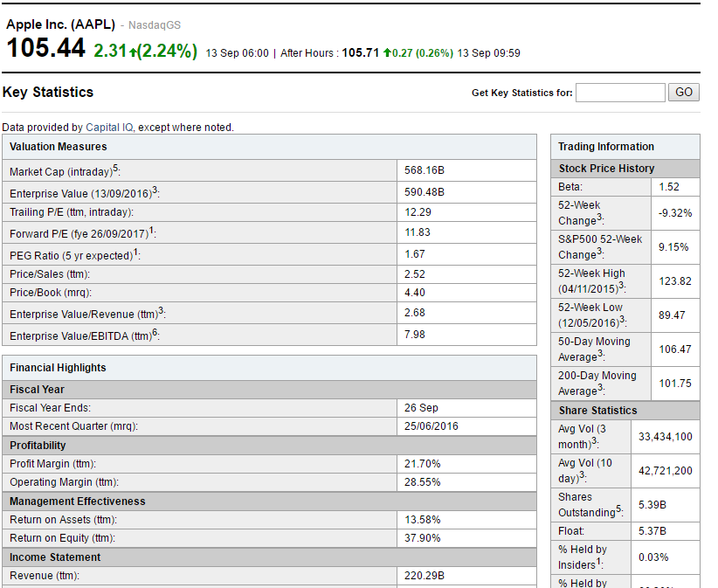Select Avg Vol 3 month value 33,434,100
This screenshot has height=588, width=718.
click(666, 437)
